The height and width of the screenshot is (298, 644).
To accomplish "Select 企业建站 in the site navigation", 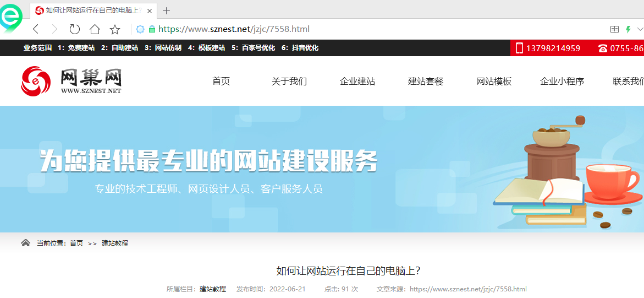I will 357,82.
